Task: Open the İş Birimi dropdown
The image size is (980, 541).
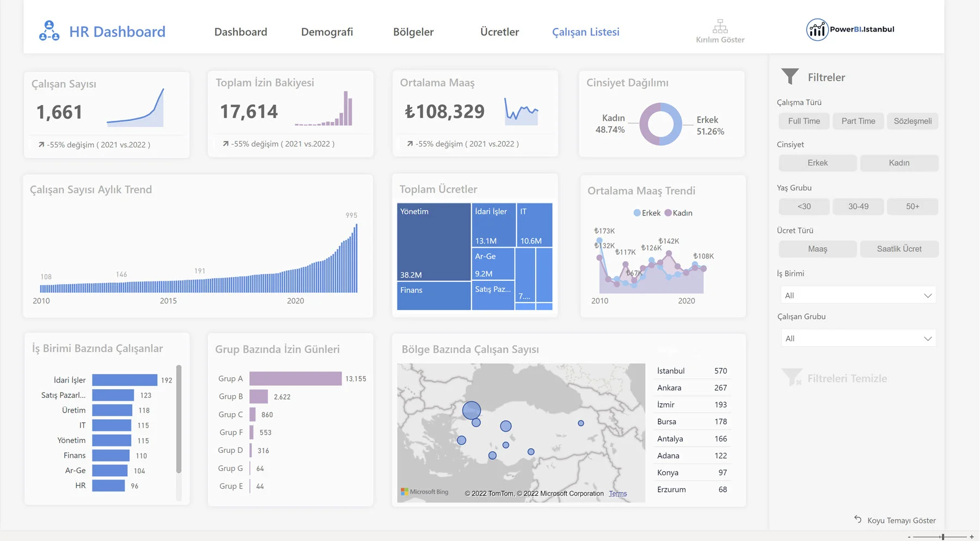Action: point(858,295)
